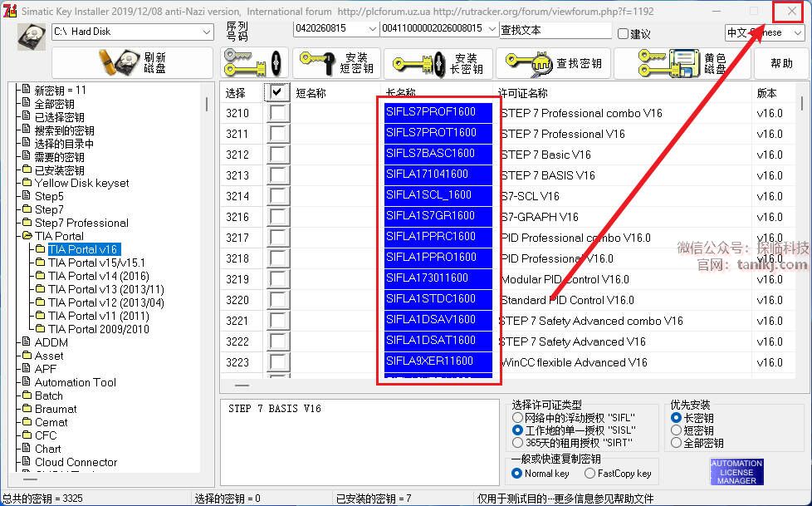This screenshot has width=812, height=506.
Task: Select the all keys tree node
Action: (x=54, y=104)
